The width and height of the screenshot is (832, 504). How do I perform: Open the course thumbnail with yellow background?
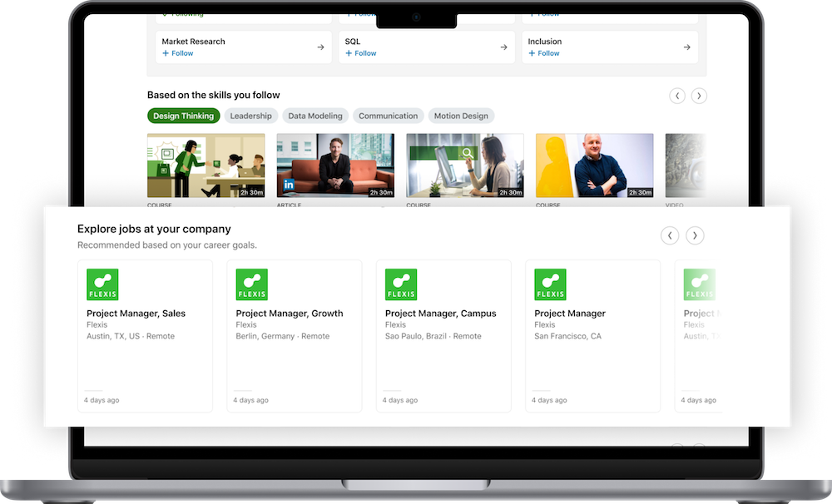594,166
